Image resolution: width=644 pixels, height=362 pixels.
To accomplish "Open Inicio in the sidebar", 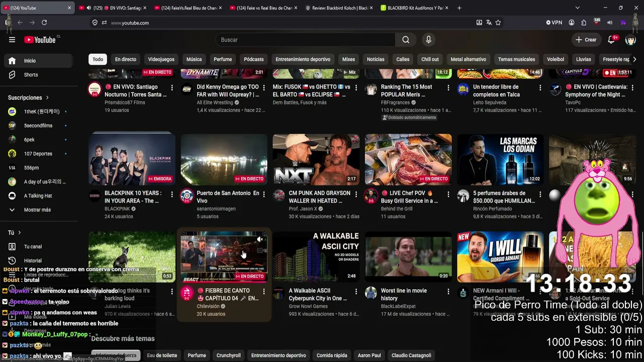I will (x=39, y=61).
